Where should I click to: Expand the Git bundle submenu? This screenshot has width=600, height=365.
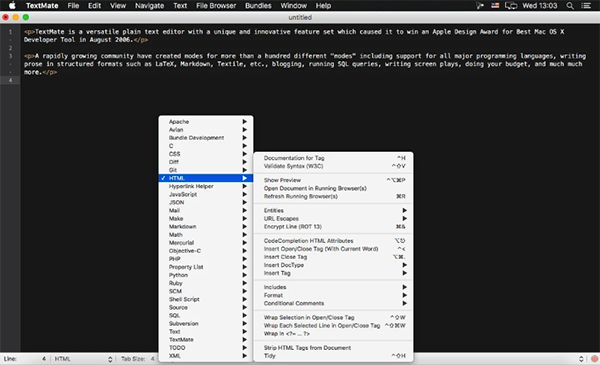tap(206, 170)
